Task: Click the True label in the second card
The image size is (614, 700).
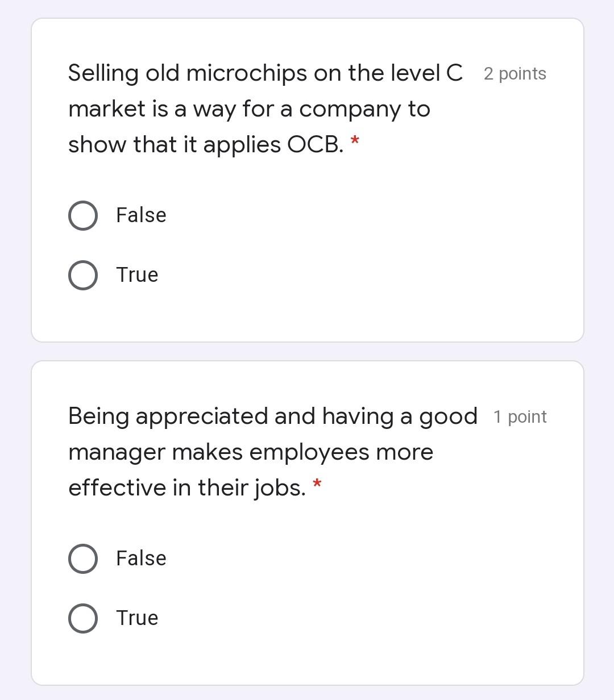Action: click(x=136, y=618)
